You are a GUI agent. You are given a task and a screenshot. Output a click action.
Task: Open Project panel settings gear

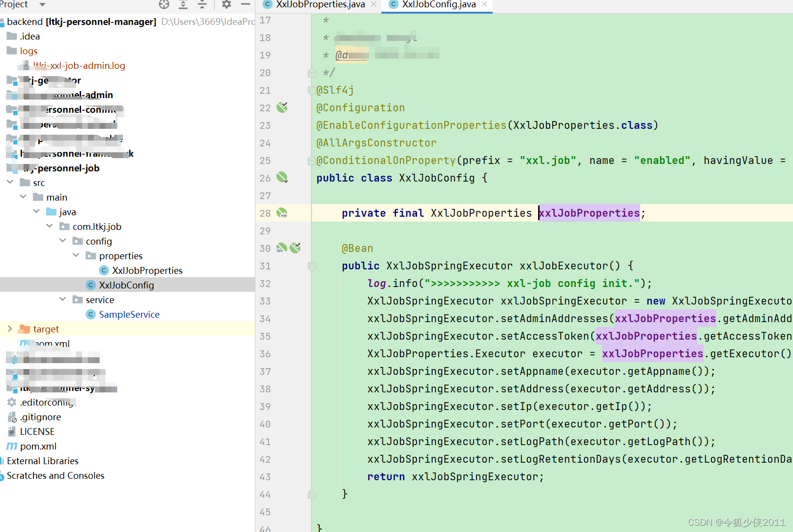click(x=226, y=4)
